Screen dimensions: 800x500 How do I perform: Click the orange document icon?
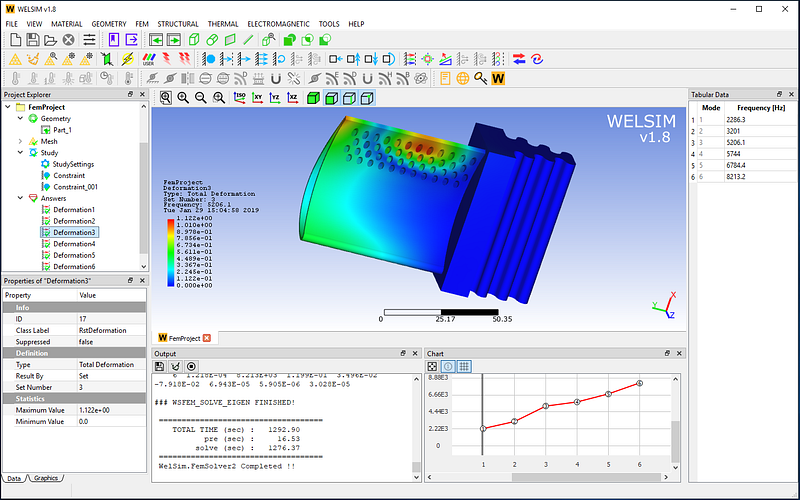point(445,79)
